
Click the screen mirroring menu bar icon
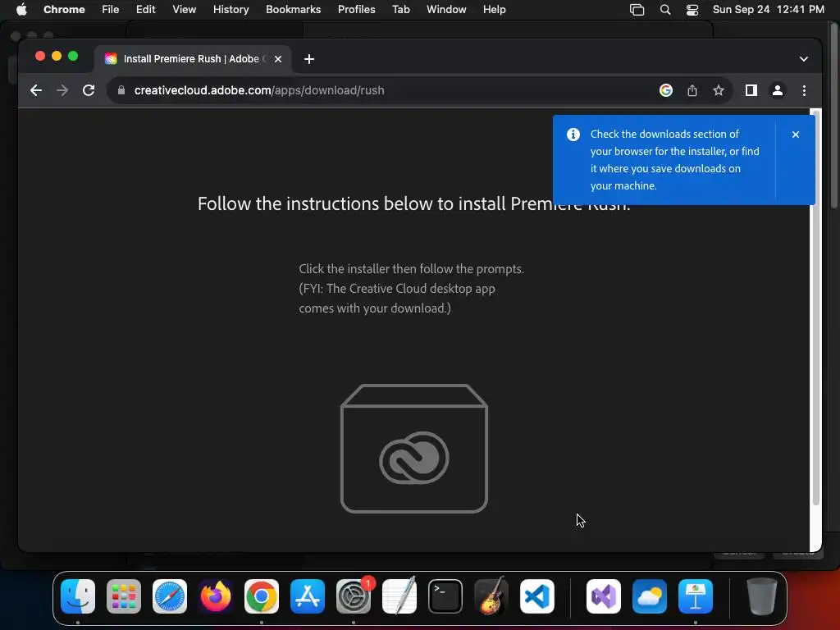(637, 10)
